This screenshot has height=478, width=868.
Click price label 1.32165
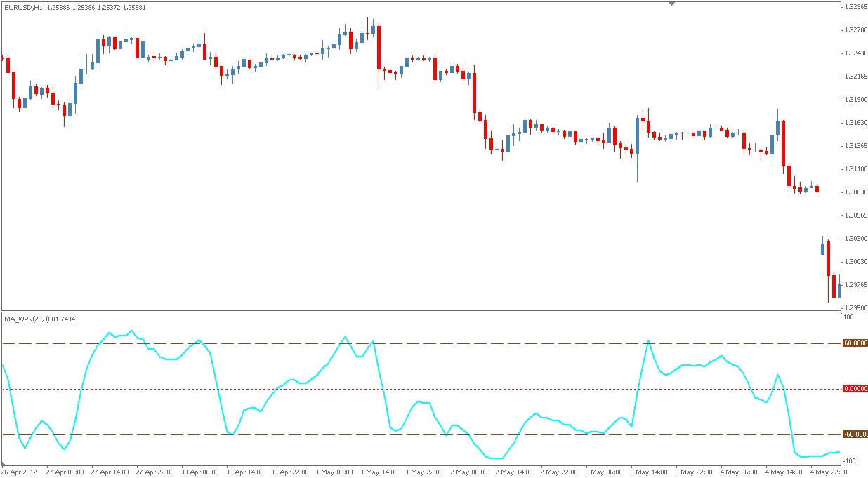pos(856,77)
